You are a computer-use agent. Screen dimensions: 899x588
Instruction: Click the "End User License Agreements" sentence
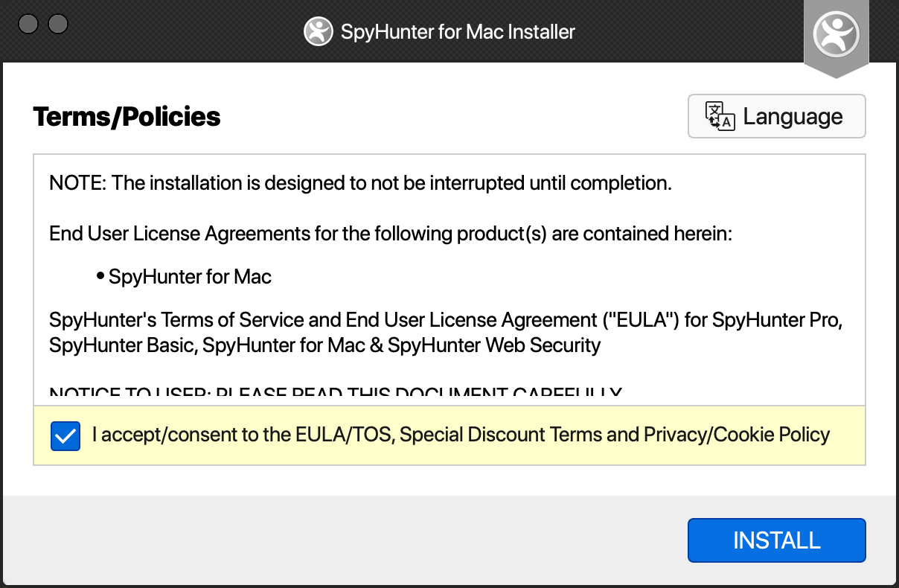pos(391,234)
